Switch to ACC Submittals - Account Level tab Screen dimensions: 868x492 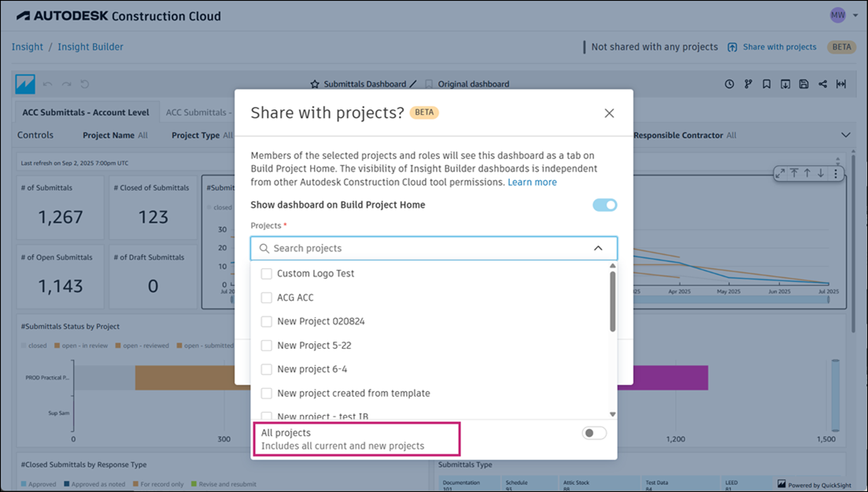[x=86, y=113]
